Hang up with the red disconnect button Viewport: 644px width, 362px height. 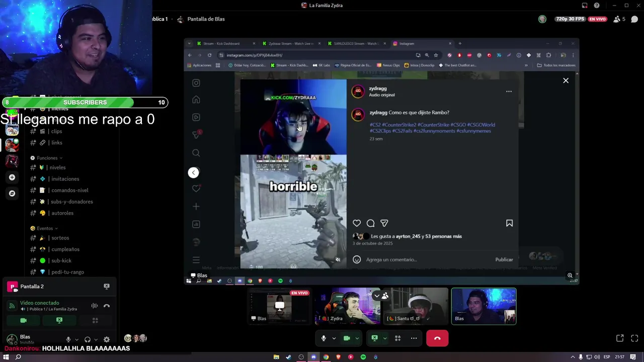437,338
